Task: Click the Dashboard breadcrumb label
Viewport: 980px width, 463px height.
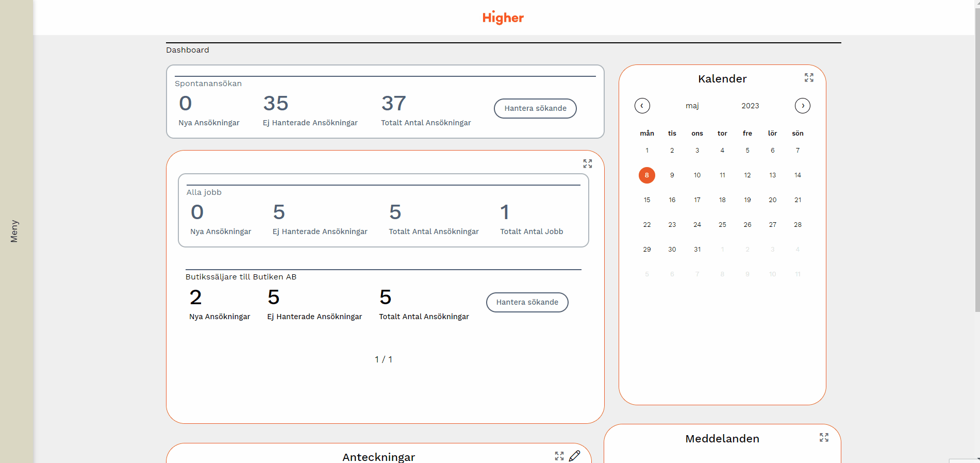Action: click(188, 50)
